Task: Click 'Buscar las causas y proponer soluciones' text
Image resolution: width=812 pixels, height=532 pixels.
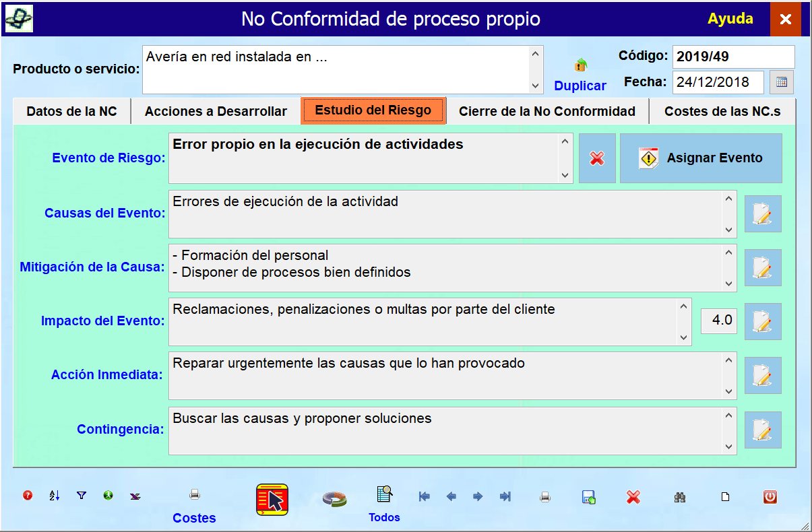Action: tap(302, 418)
